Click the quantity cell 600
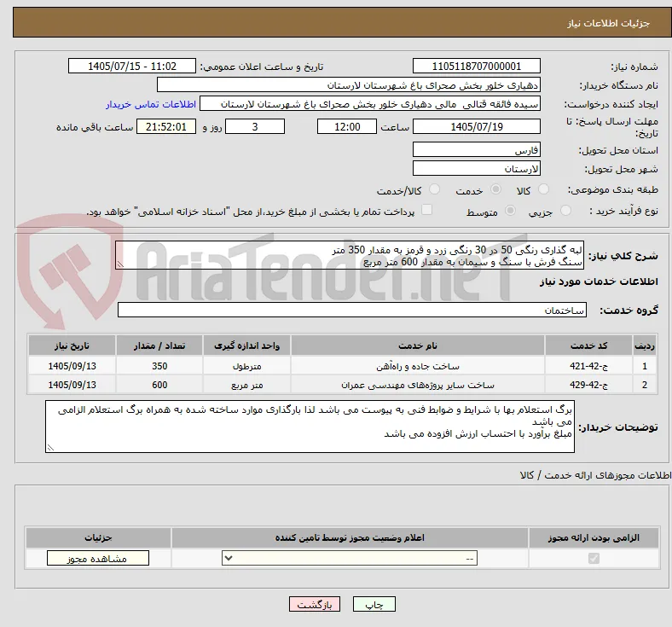This screenshot has width=672, height=627. [x=159, y=385]
